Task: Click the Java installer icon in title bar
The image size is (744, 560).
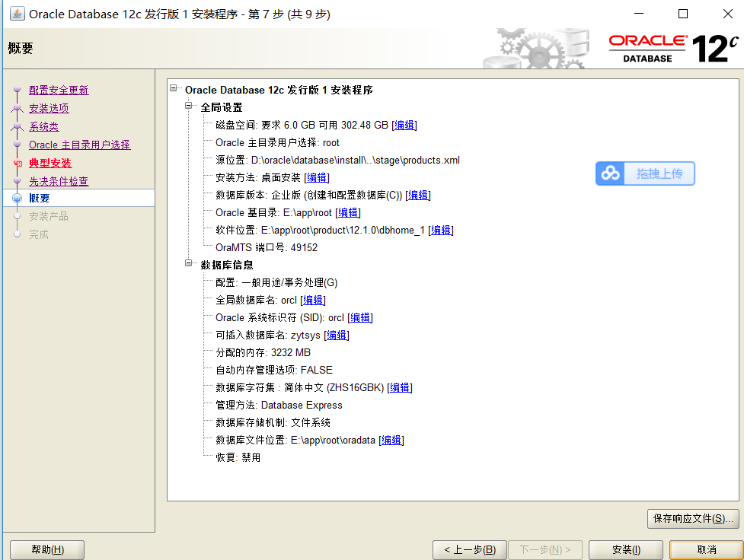Action: point(17,13)
